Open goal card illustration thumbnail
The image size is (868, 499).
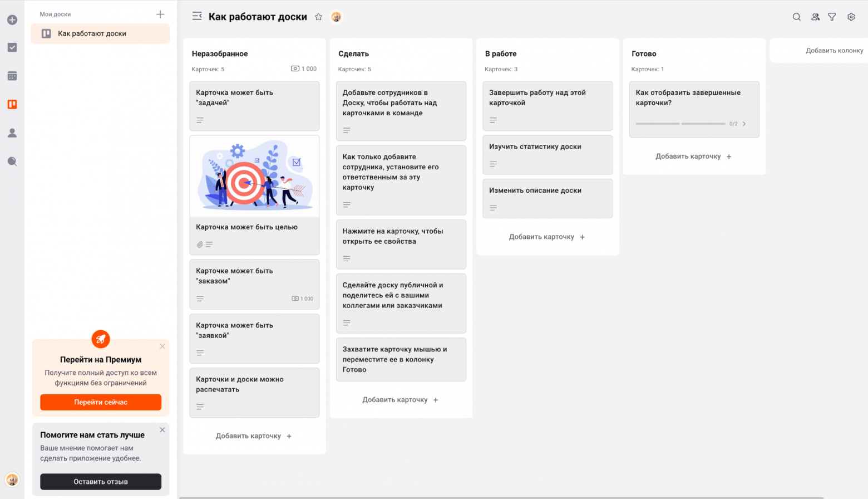[254, 176]
